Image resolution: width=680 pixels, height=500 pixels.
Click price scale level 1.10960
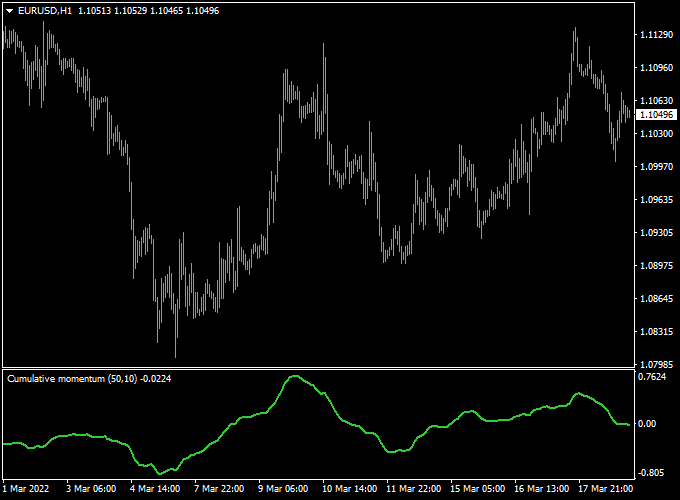657,68
